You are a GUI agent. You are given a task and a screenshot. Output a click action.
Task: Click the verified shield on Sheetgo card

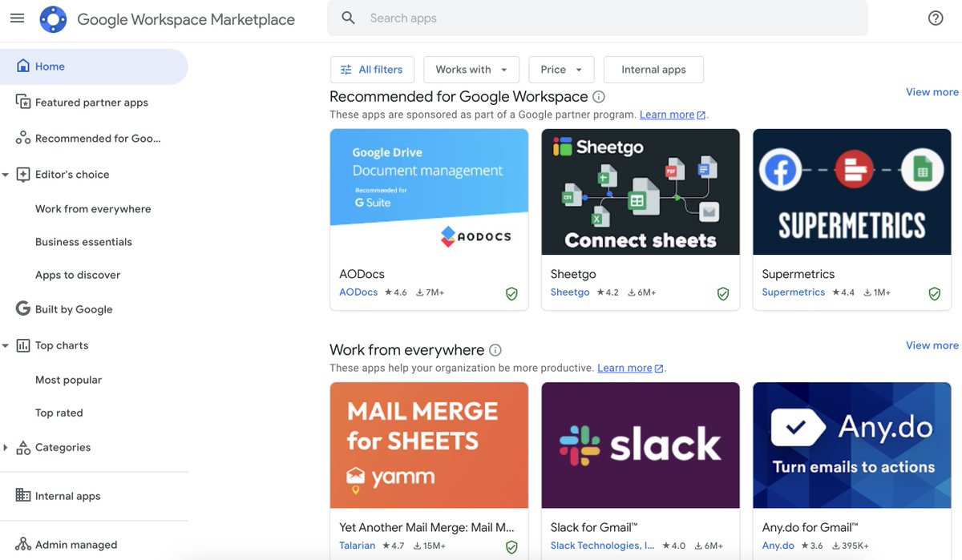click(x=723, y=294)
